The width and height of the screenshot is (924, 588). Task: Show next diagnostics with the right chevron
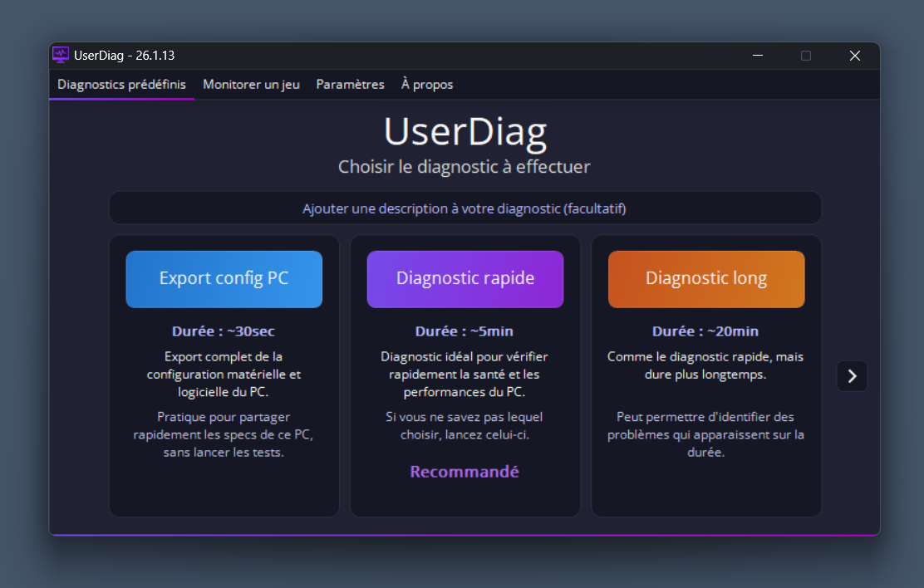[x=852, y=376]
